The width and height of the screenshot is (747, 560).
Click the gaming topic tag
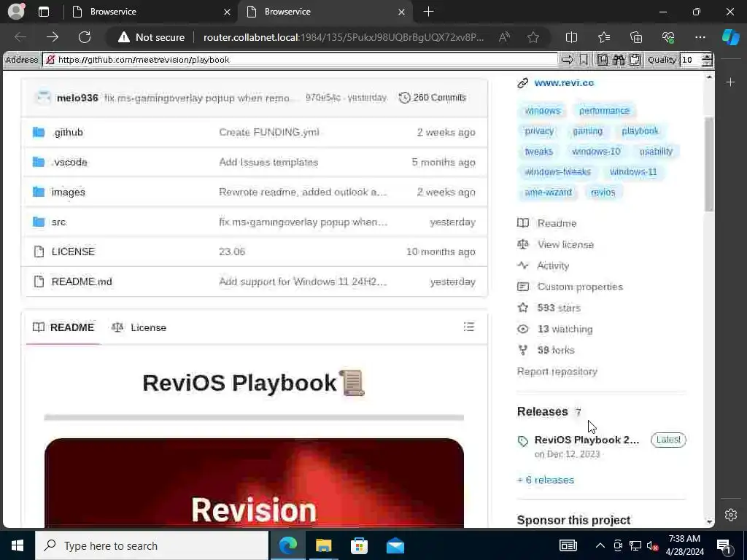pos(587,131)
